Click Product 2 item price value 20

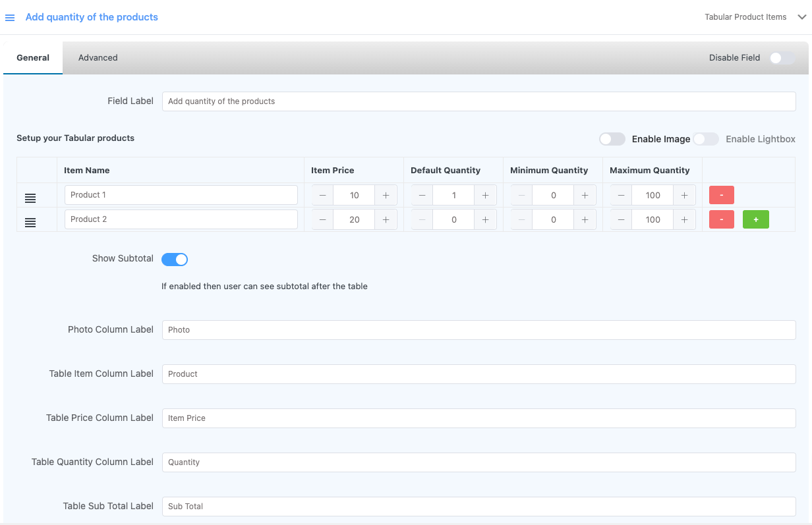pyautogui.click(x=354, y=219)
